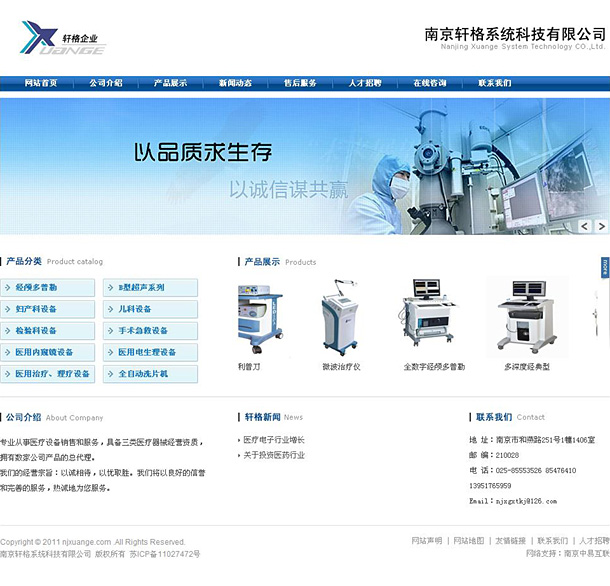
Task: Open 网站首页 in navigation bar
Action: tap(41, 83)
